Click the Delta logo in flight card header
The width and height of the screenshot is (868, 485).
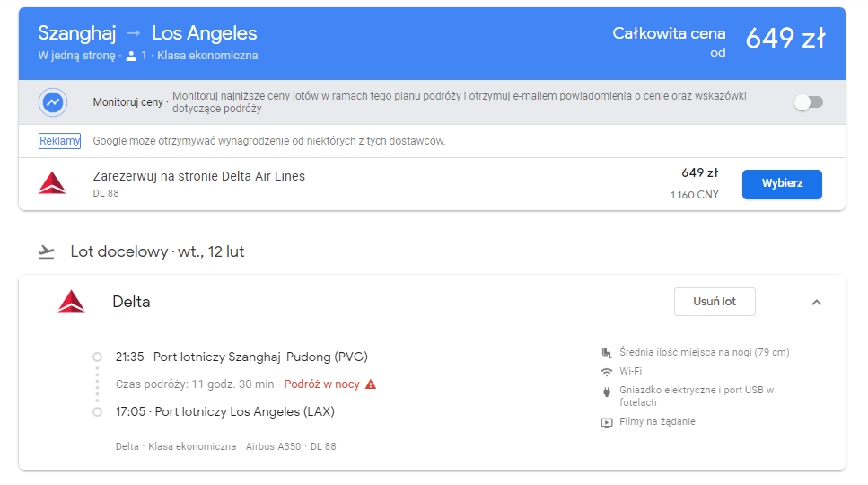pyautogui.click(x=72, y=301)
